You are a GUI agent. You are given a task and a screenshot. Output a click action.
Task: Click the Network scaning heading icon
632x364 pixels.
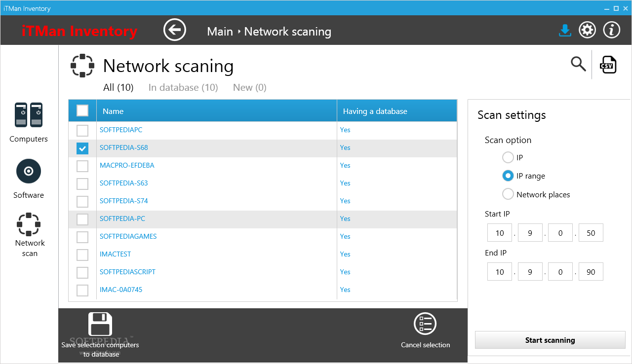coord(82,66)
